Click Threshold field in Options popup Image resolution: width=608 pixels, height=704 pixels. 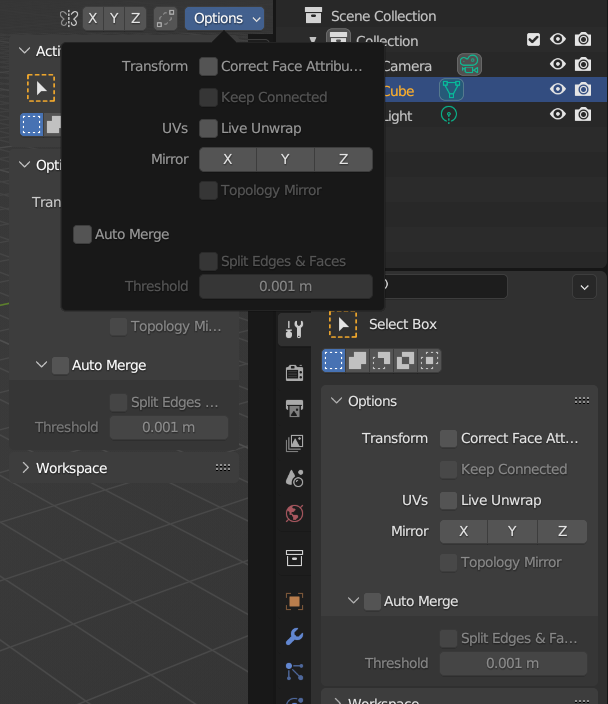click(285, 286)
